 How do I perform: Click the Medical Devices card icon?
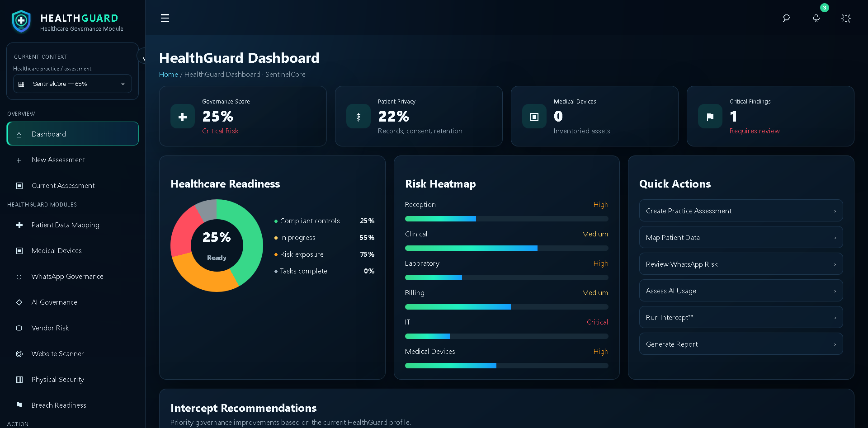[534, 117]
